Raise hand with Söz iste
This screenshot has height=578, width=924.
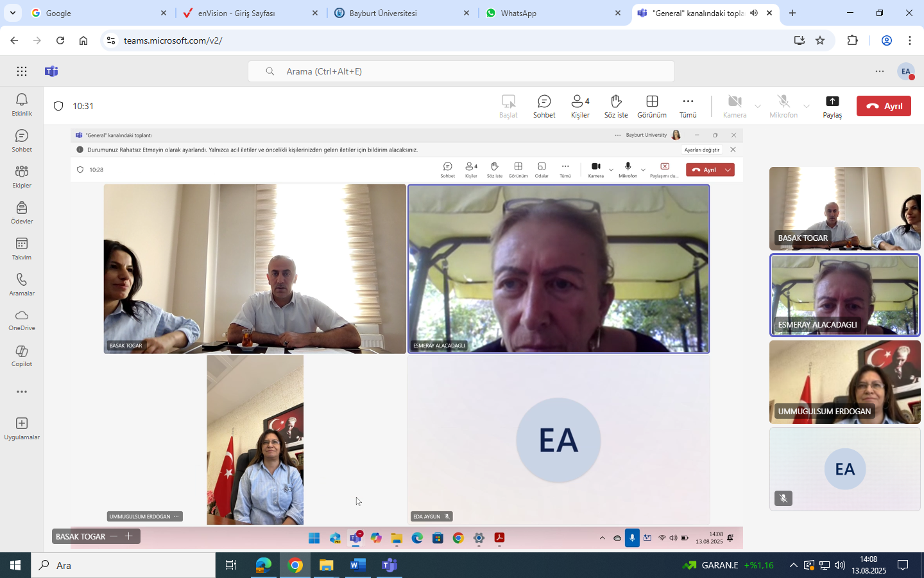[x=615, y=106]
